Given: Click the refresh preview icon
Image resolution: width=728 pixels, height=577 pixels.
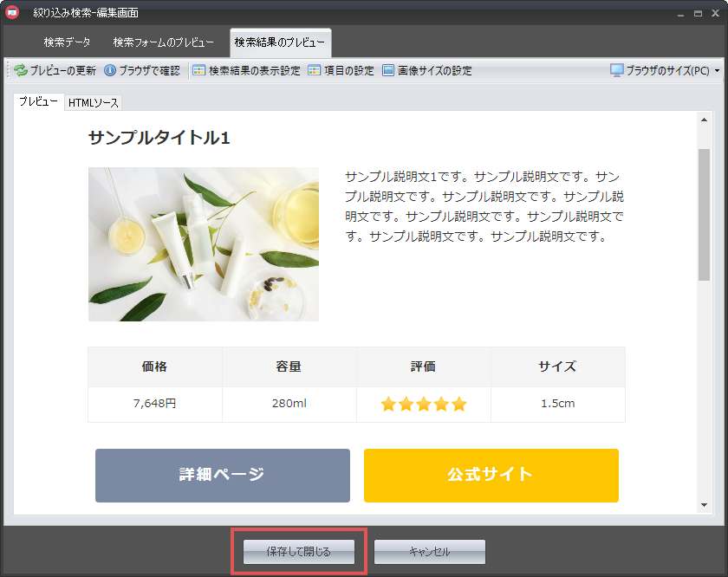Looking at the screenshot, I should (20, 71).
